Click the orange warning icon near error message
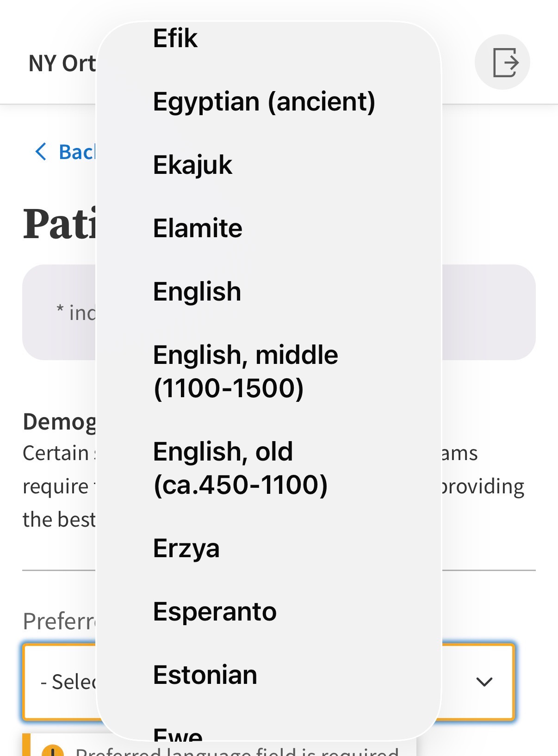Viewport: 558px width, 756px height. coord(53,751)
